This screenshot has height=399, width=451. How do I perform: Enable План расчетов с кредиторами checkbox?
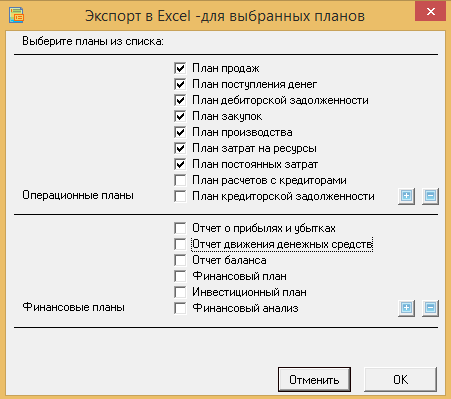180,180
